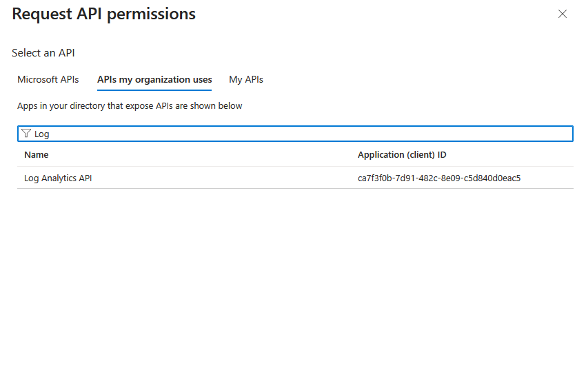Click the Apps in your directory description
The image size is (586, 392).
[x=130, y=106]
